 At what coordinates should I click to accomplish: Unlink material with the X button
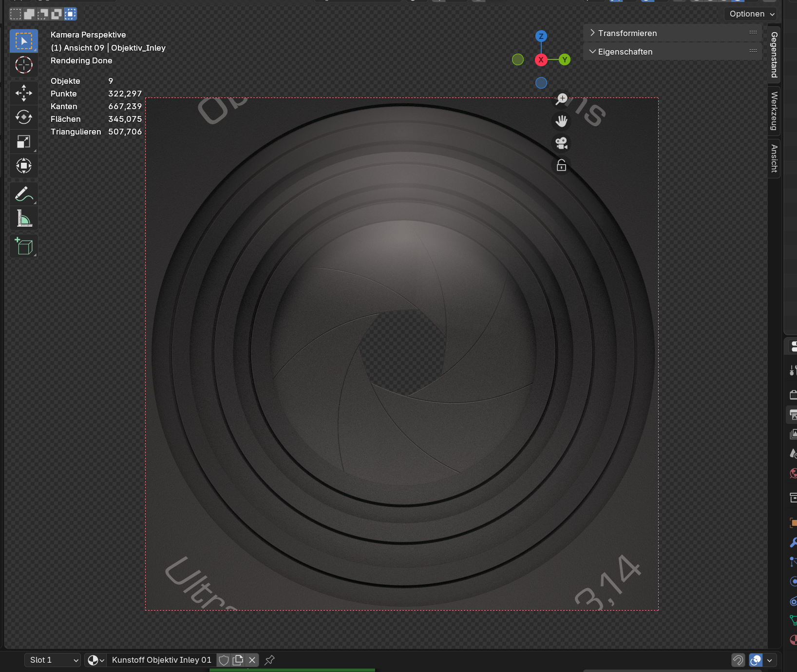(252, 660)
